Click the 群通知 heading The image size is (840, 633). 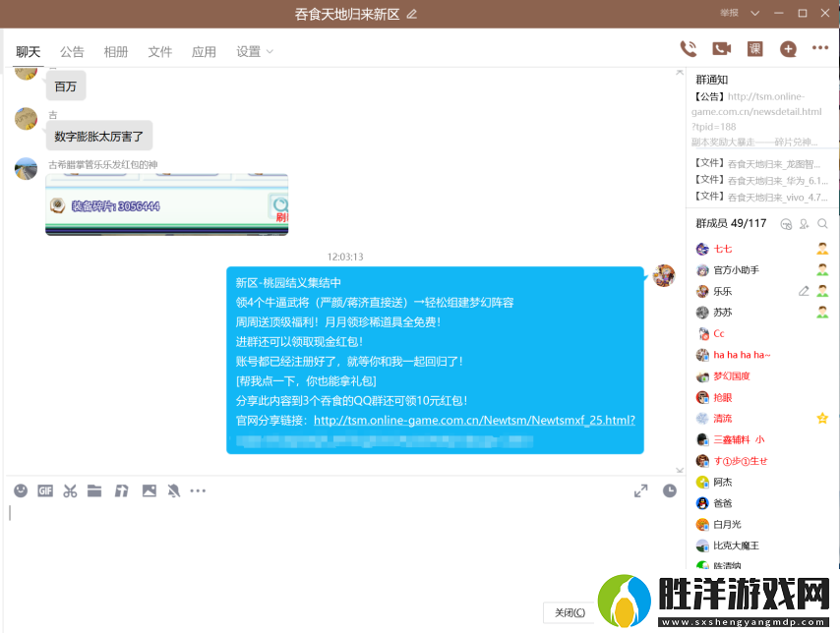[711, 80]
